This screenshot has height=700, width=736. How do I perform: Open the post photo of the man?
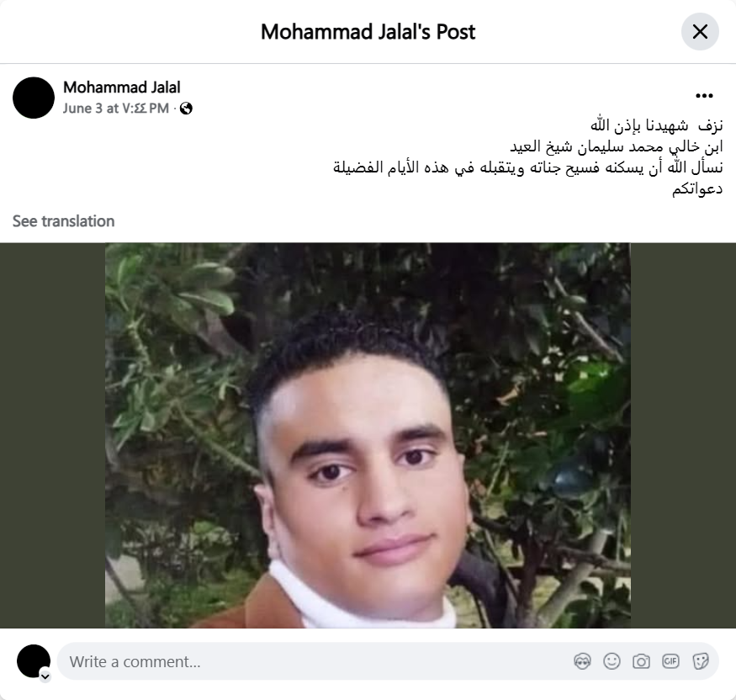click(x=368, y=435)
